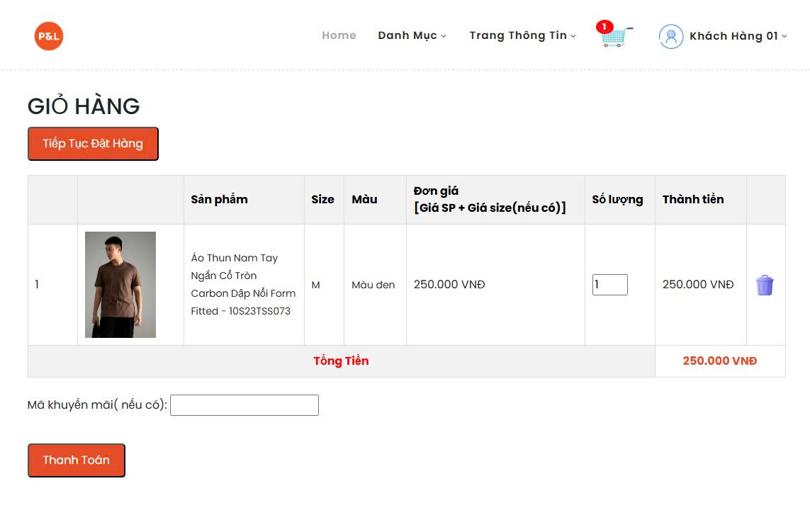
Task: Click the P&L logo
Action: [x=48, y=35]
